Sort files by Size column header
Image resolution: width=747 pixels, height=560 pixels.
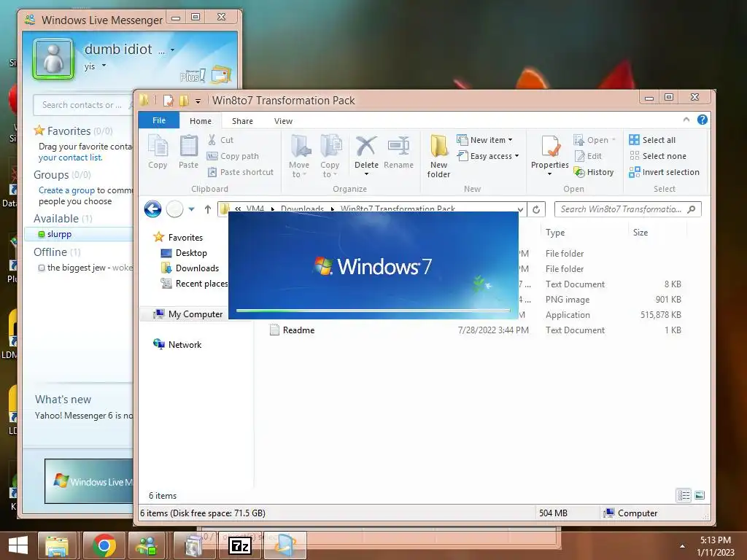[x=640, y=233]
